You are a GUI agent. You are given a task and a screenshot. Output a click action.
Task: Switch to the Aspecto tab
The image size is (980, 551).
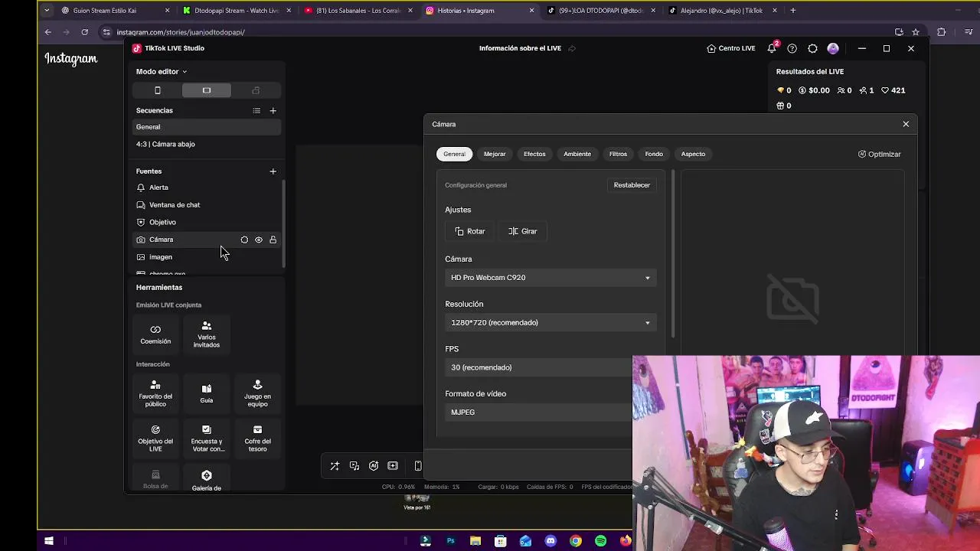[x=693, y=154]
